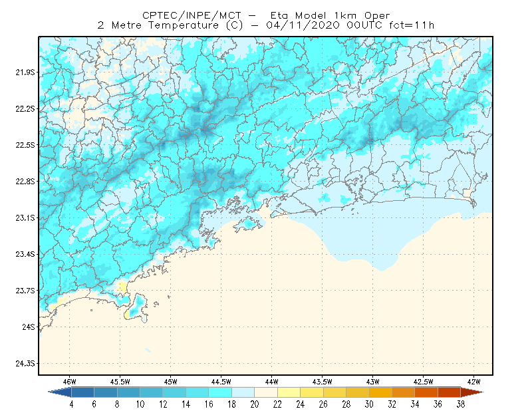Select the 22.2S latitude axis label
532x411 pixels.
coord(25,108)
